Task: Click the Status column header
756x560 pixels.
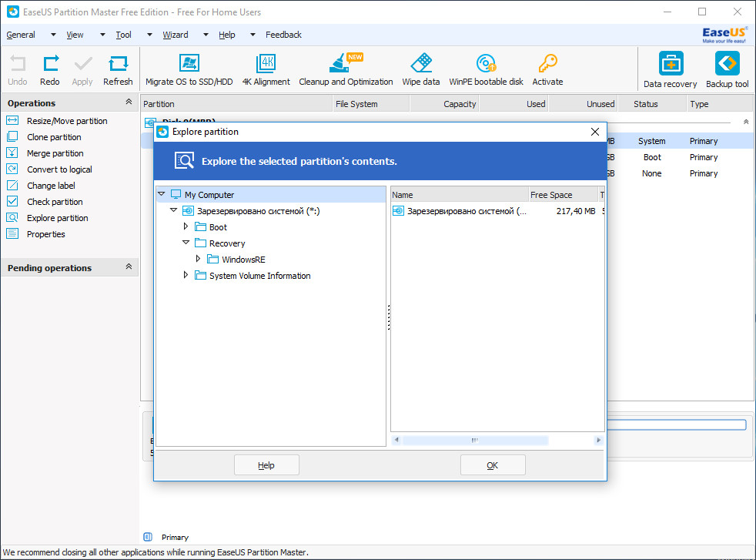Action: pyautogui.click(x=652, y=104)
